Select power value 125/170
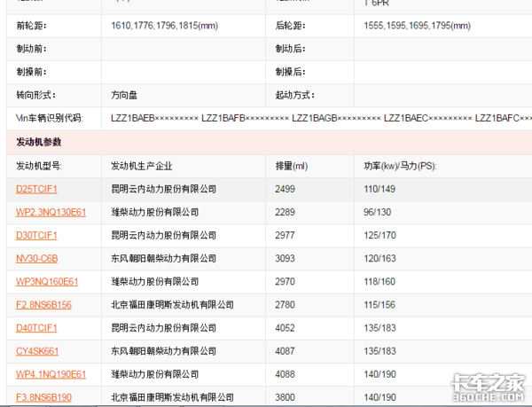The width and height of the screenshot is (532, 407). 380,235
